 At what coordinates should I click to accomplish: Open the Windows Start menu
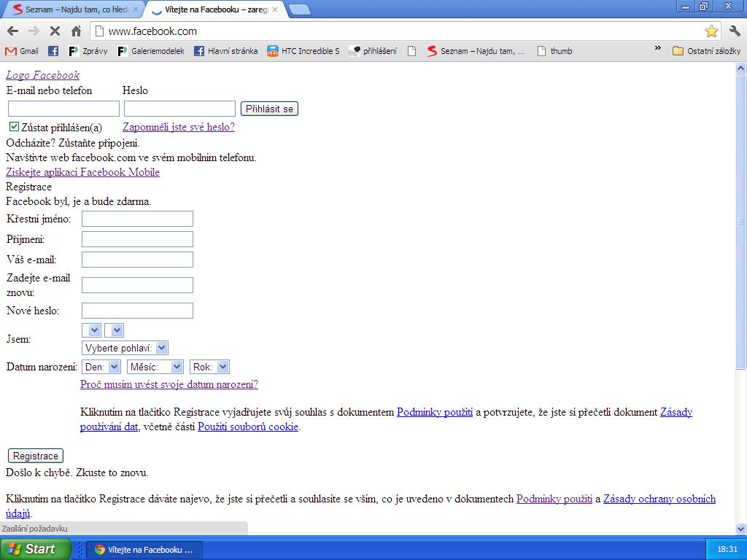[x=35, y=549]
